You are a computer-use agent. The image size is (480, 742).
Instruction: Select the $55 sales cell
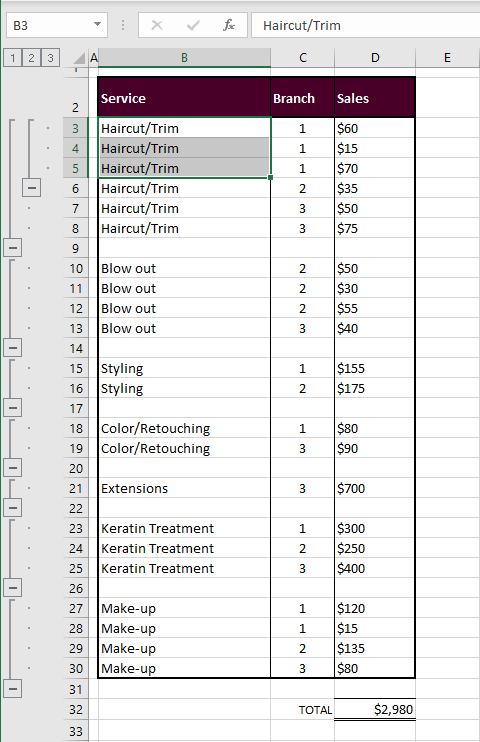pos(375,308)
